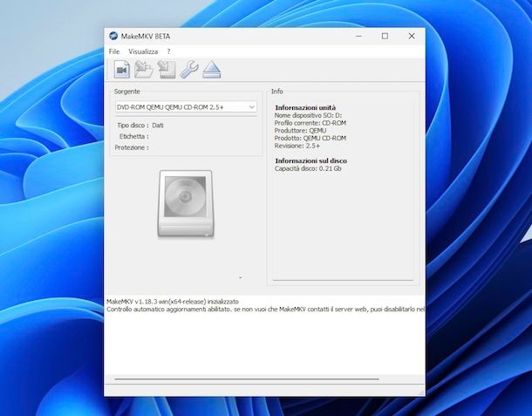Viewport: 532px width, 416px height.
Task: Click the large disc drive image
Action: coord(185,203)
